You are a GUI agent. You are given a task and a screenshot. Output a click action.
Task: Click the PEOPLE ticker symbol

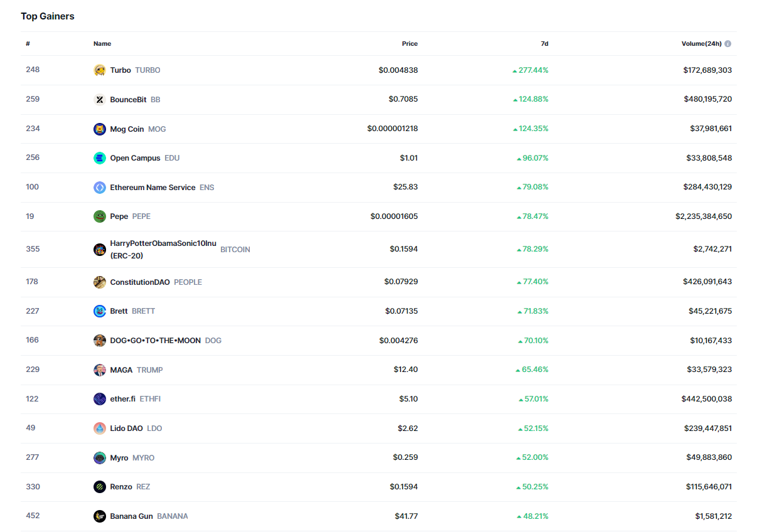click(188, 282)
